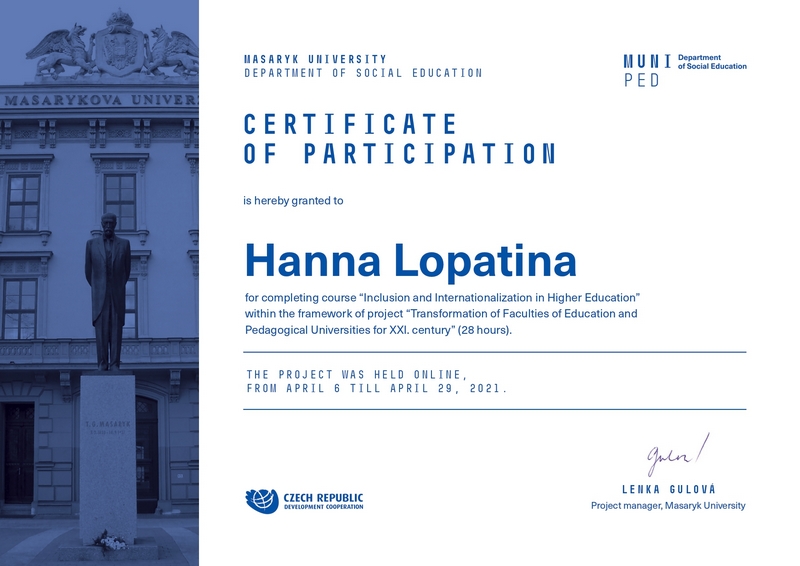Click the coat of arms atop the building
The width and height of the screenshot is (800, 566).
(x=119, y=46)
